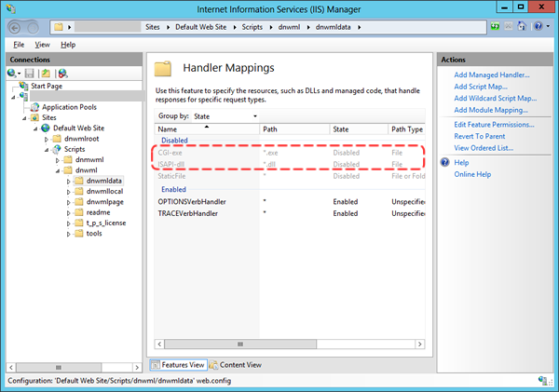Click the dnwmldata folder icon in tree
This screenshot has height=392, width=559.
(79, 181)
